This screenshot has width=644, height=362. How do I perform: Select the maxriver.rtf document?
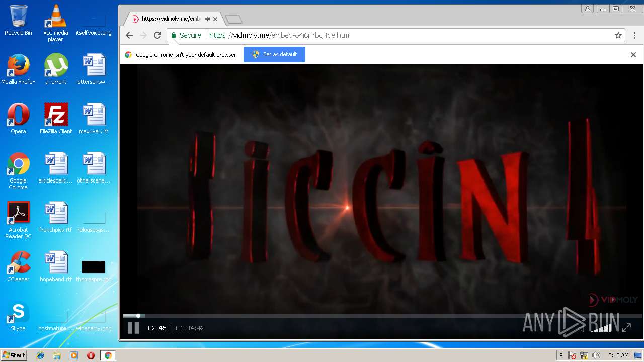coord(94,119)
